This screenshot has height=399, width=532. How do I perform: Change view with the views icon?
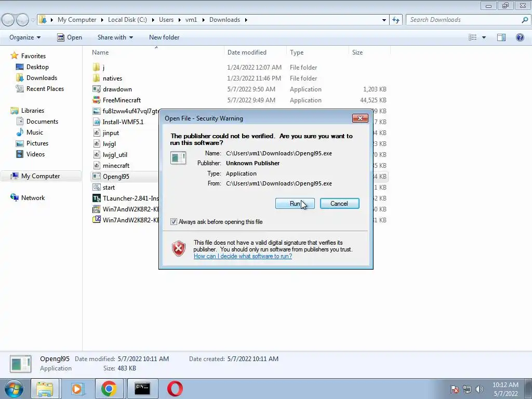click(473, 37)
